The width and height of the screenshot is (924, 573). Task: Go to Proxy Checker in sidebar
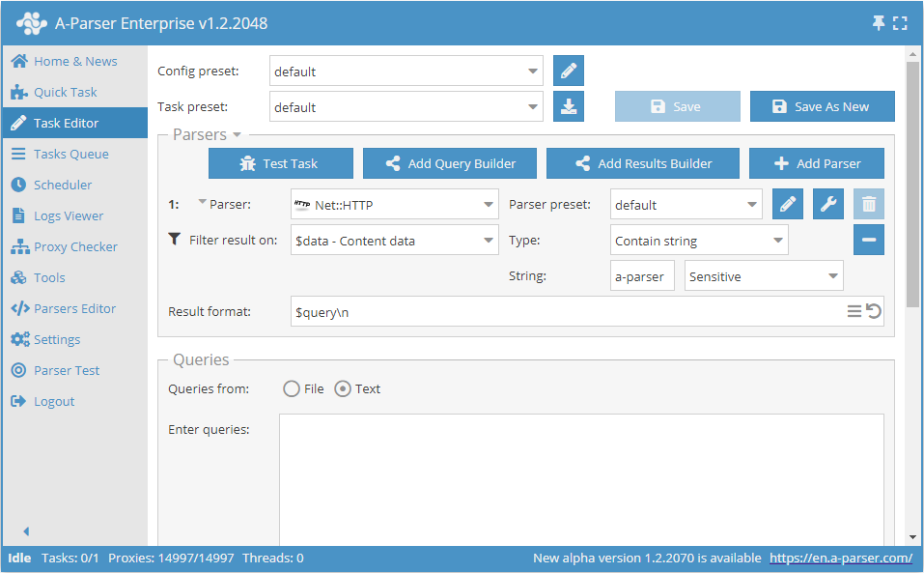[x=75, y=246]
